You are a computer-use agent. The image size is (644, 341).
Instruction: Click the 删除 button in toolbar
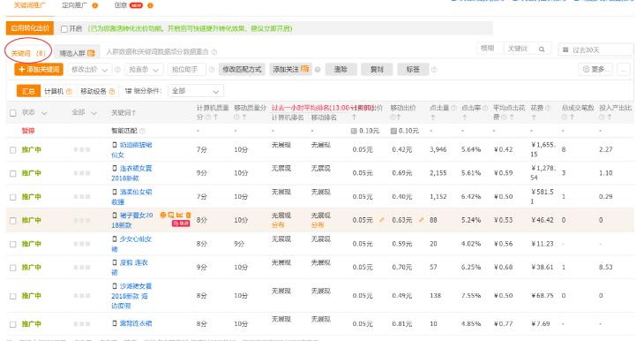point(341,70)
